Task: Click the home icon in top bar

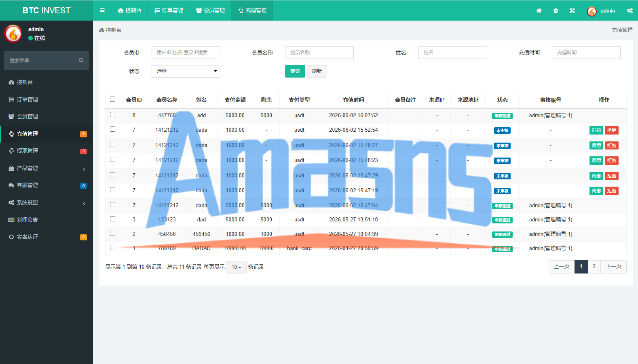Action: [539, 11]
